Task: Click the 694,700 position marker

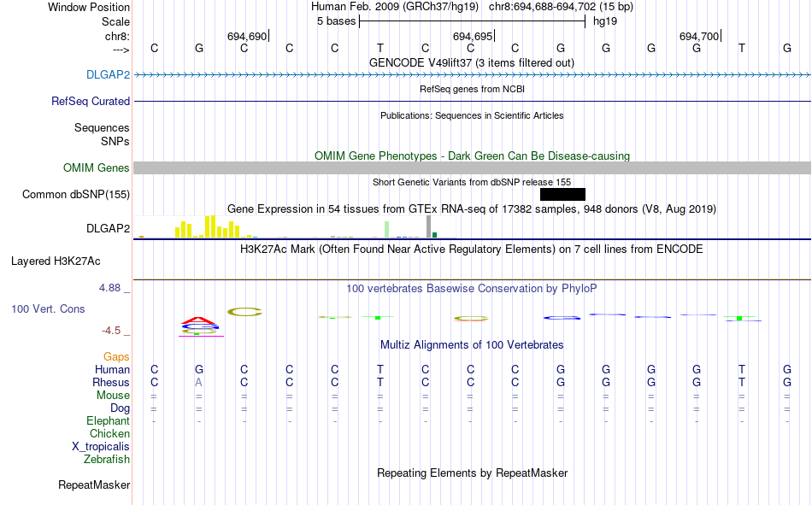Action: 700,36
